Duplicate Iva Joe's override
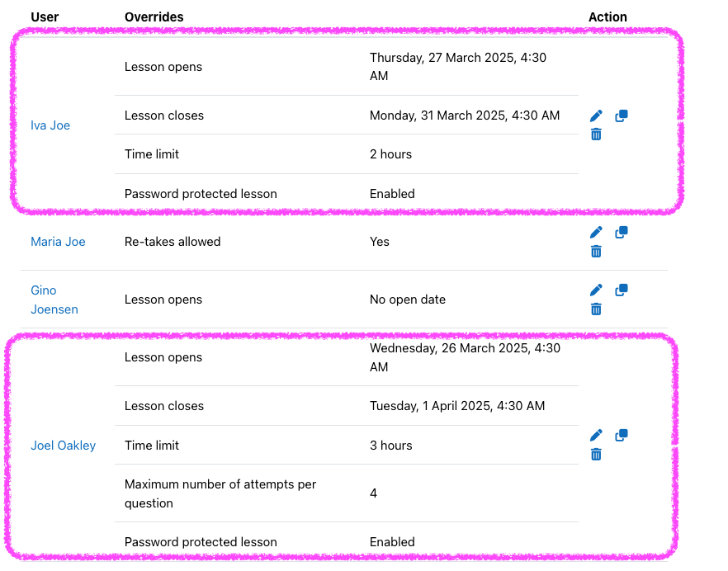Viewport: 728px width, 571px height. coord(622,116)
